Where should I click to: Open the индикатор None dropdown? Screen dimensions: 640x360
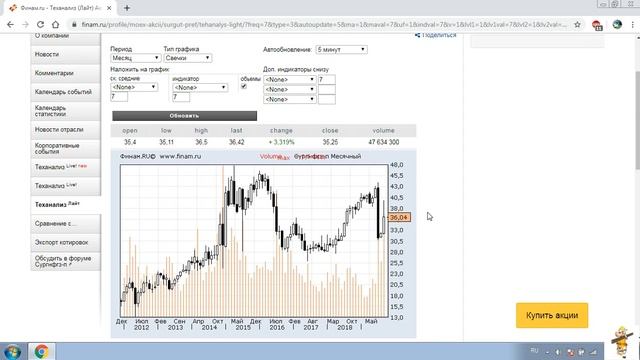[200, 87]
